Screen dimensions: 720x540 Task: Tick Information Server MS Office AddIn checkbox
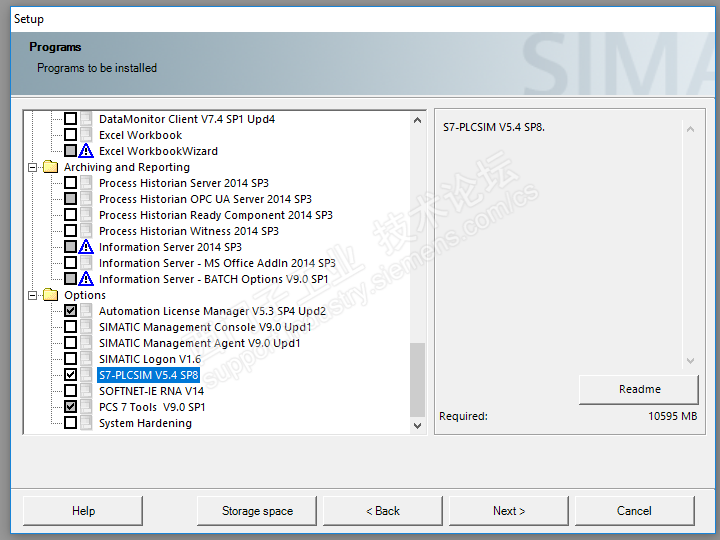pyautogui.click(x=70, y=263)
